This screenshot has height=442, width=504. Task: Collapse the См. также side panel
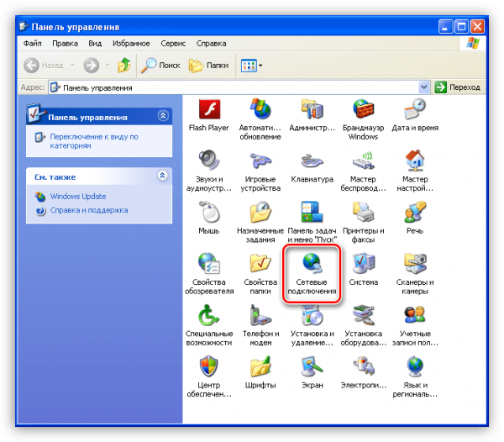click(162, 176)
